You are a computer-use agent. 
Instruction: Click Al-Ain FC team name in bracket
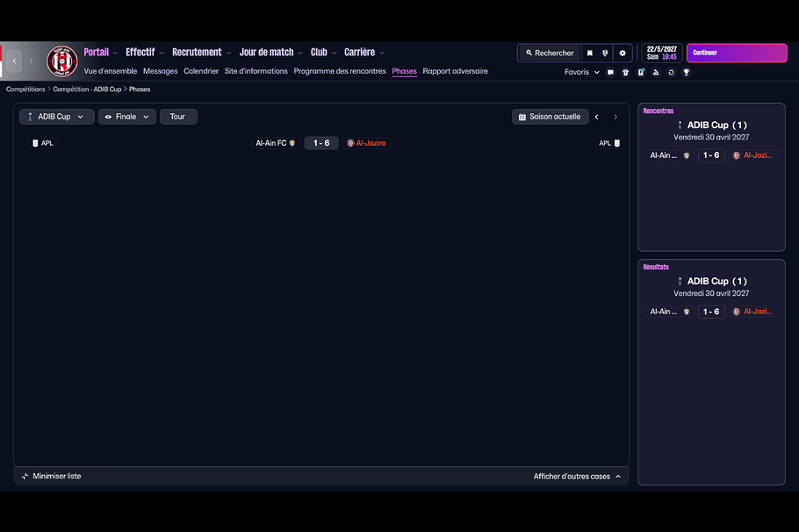point(271,143)
